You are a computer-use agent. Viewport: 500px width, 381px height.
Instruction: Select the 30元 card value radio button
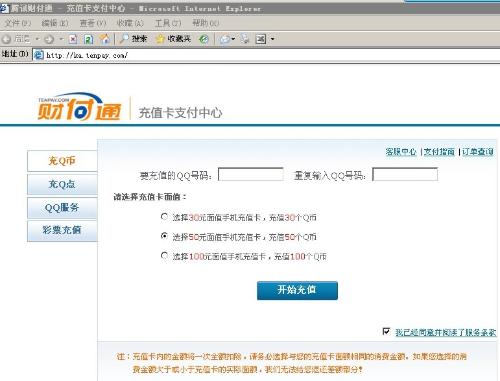pos(164,217)
